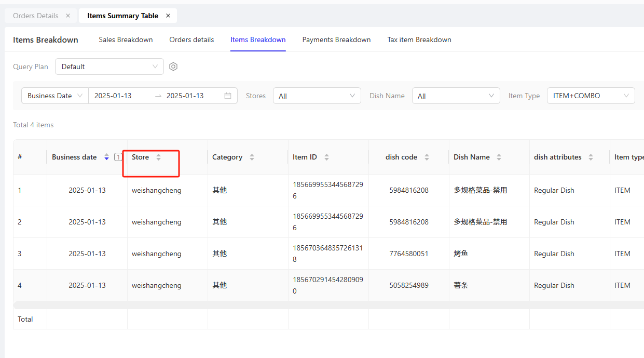The image size is (644, 358).
Task: Click dish code 5058254989
Action: pyautogui.click(x=409, y=285)
